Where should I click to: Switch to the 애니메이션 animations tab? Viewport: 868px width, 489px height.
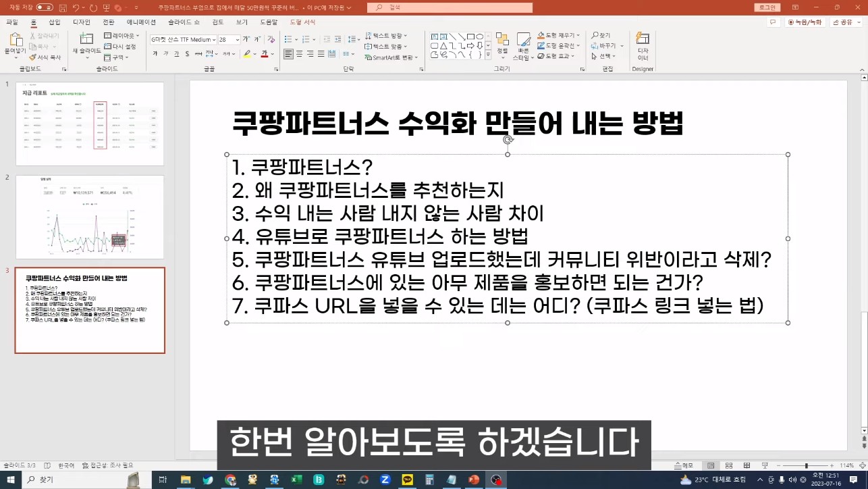142,22
